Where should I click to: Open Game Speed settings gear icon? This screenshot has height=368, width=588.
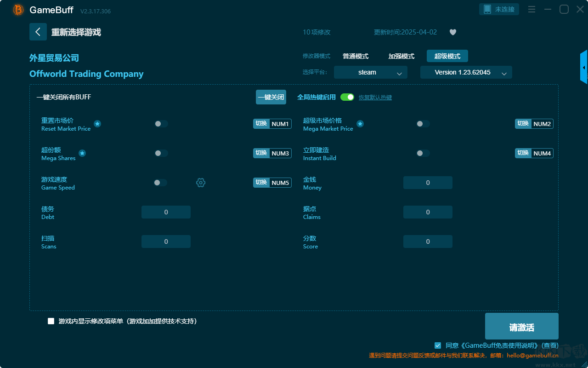coord(201,183)
